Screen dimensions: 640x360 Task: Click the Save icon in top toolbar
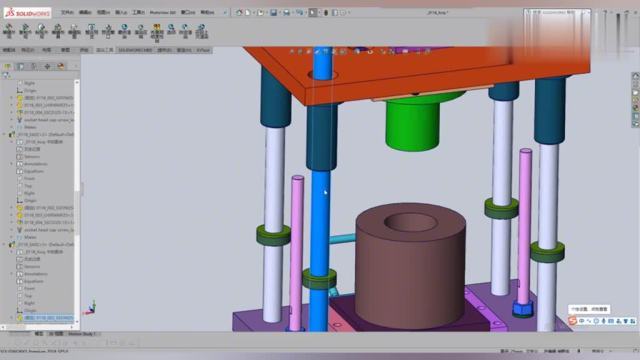273,13
